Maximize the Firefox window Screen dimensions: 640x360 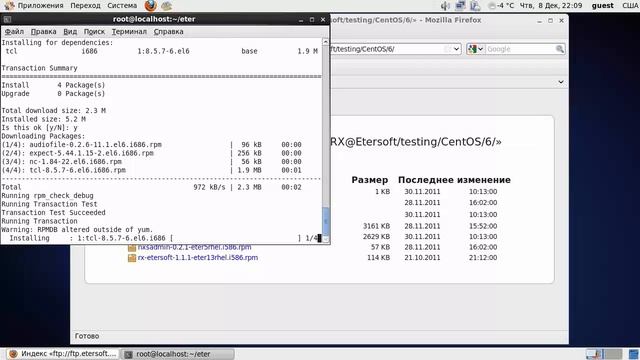(550, 20)
